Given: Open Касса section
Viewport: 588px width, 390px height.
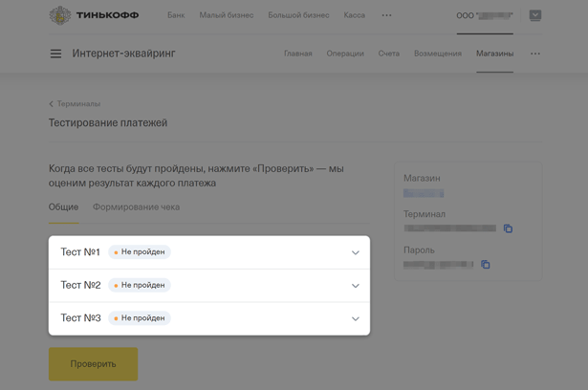Looking at the screenshot, I should (x=355, y=15).
